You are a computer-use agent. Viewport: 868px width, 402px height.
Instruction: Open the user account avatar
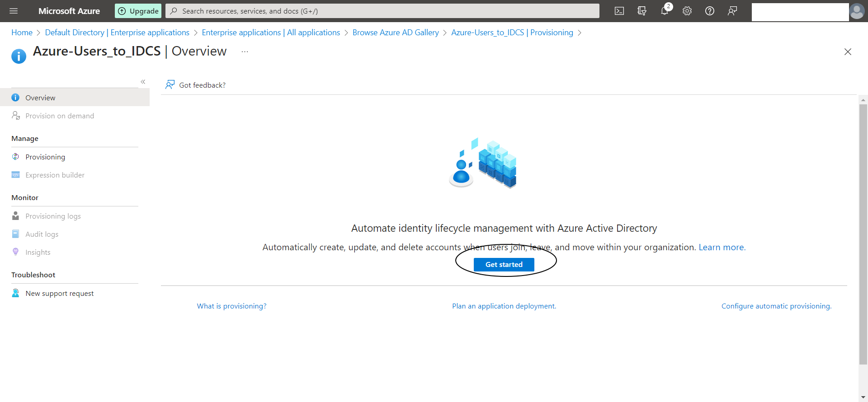point(857,11)
